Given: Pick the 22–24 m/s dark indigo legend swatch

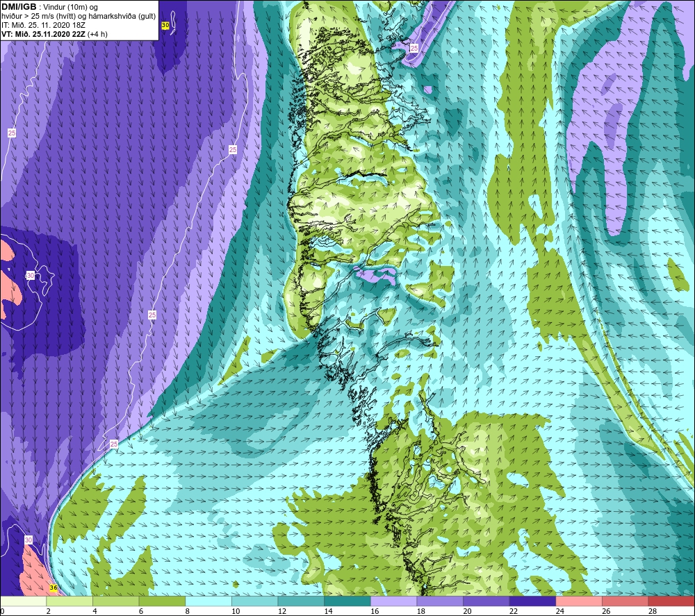Looking at the screenshot, I should tap(533, 601).
